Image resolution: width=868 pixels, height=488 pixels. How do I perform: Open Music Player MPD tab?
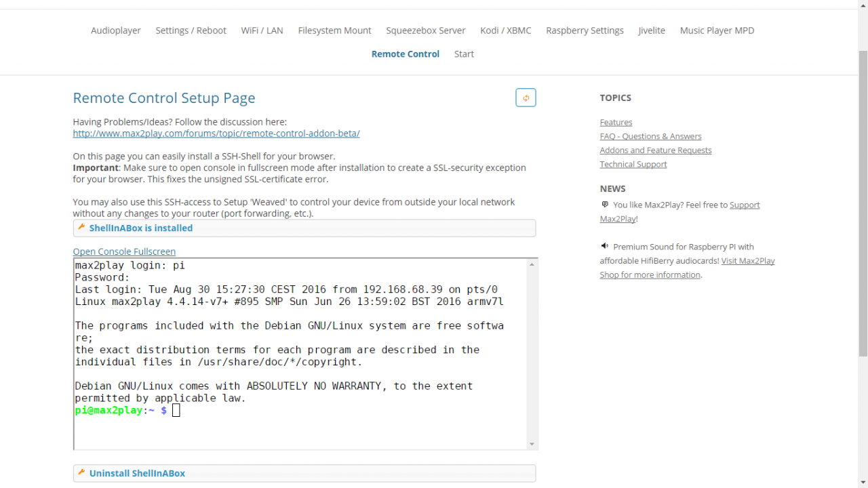point(717,30)
